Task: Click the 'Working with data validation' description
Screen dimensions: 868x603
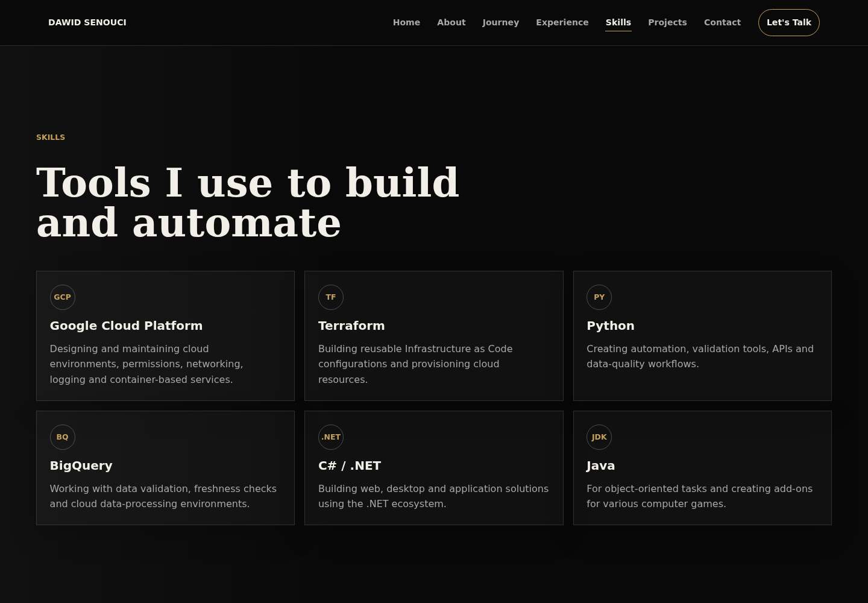Action: 163,496
